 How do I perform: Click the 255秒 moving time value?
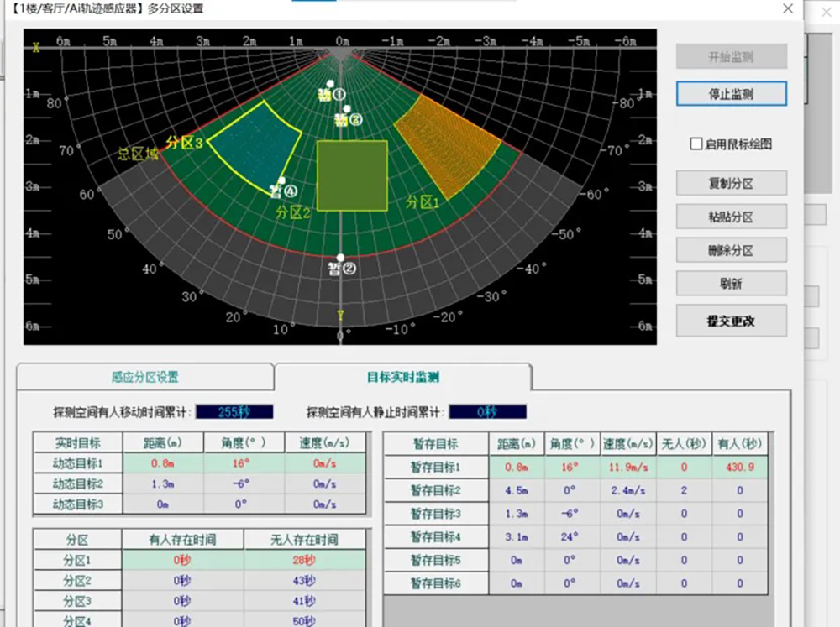pyautogui.click(x=234, y=412)
